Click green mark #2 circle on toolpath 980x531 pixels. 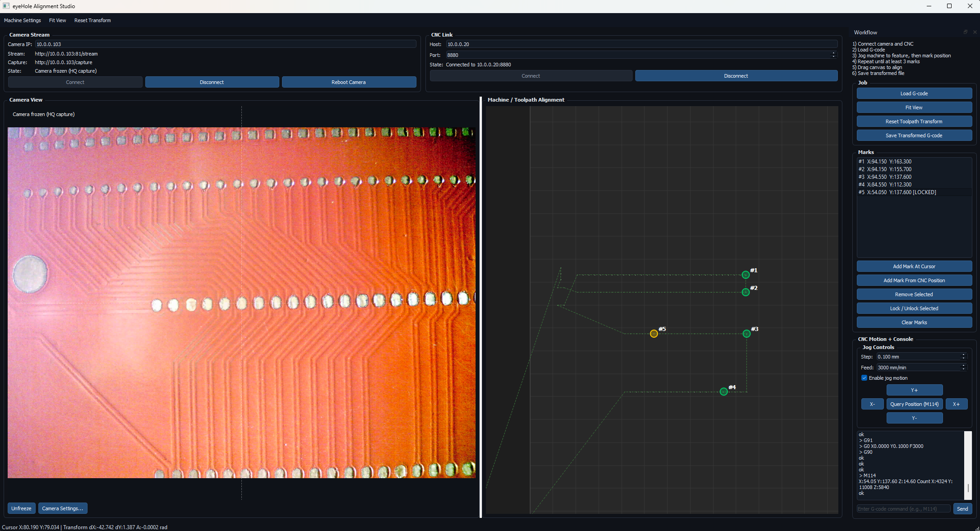[x=745, y=292]
